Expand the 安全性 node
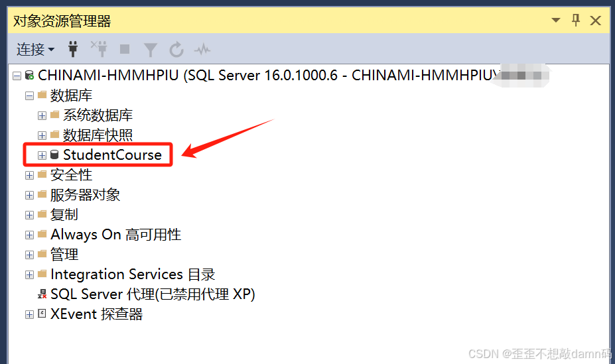Screen dimensions: 615x364 coord(29,176)
